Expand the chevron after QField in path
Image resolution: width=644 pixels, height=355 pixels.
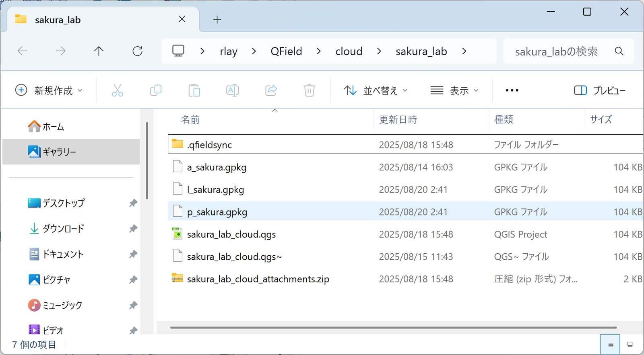318,51
